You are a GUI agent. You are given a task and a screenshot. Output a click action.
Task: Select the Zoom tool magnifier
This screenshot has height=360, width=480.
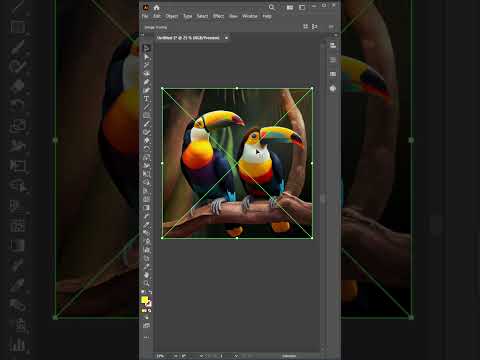[146, 283]
